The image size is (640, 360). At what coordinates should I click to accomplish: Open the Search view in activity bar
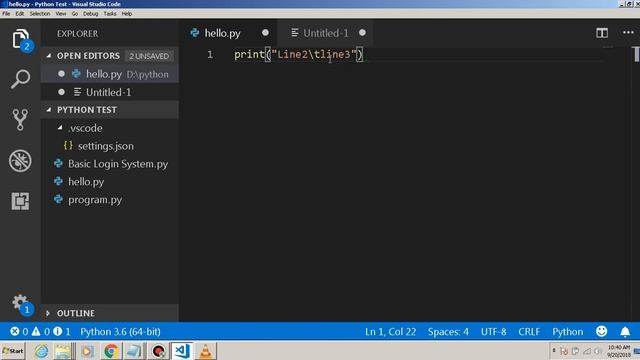pos(20,78)
